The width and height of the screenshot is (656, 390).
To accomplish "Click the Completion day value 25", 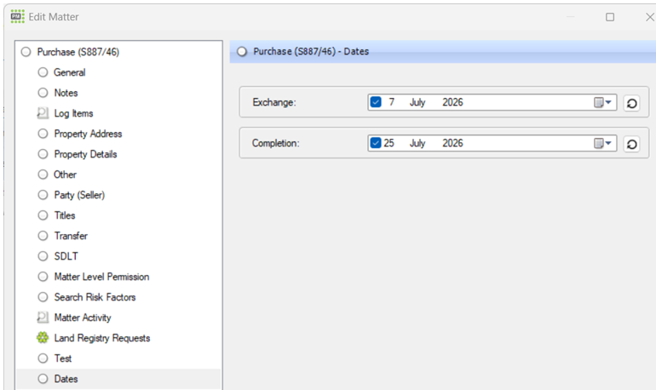I will point(389,143).
